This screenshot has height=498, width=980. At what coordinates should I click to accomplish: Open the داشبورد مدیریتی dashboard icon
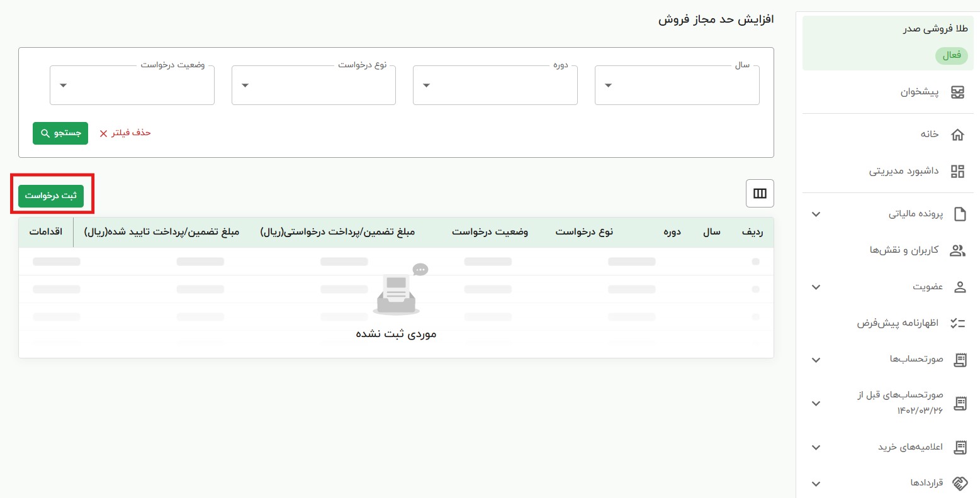(x=957, y=171)
